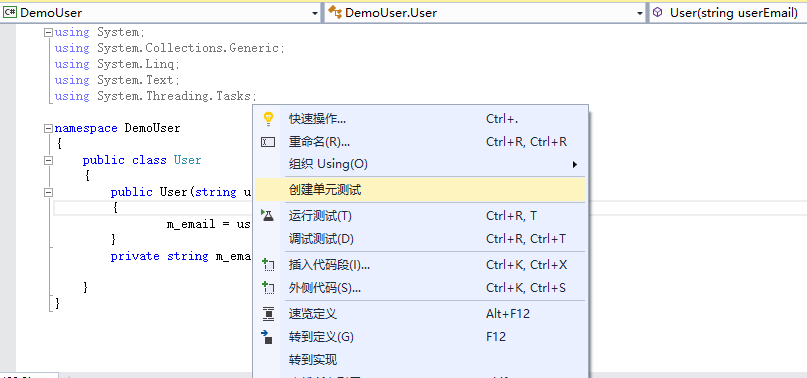Image resolution: width=807 pixels, height=378 pixels.
Task: Click the Go To Definition icon beside 转到定义
Action: 267,337
